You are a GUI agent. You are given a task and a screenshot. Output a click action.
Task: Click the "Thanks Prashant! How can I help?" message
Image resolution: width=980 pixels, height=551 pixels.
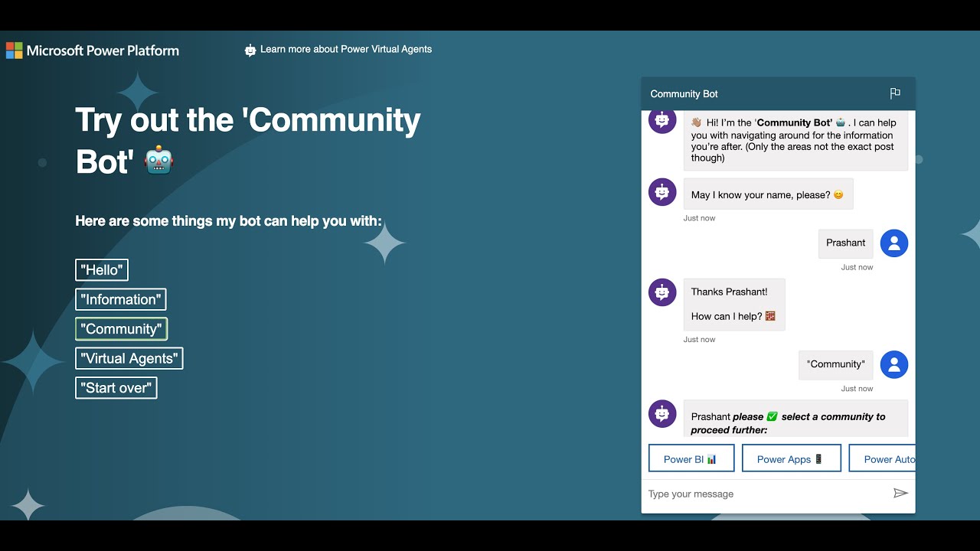coord(734,305)
